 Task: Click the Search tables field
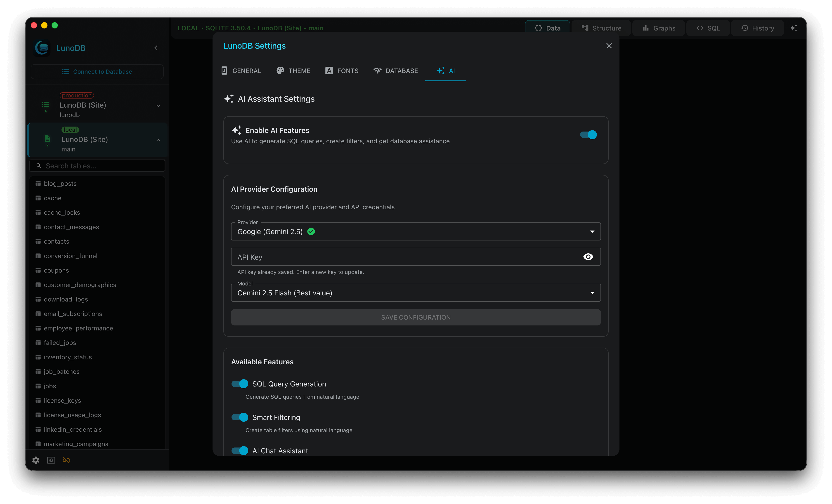click(x=97, y=166)
